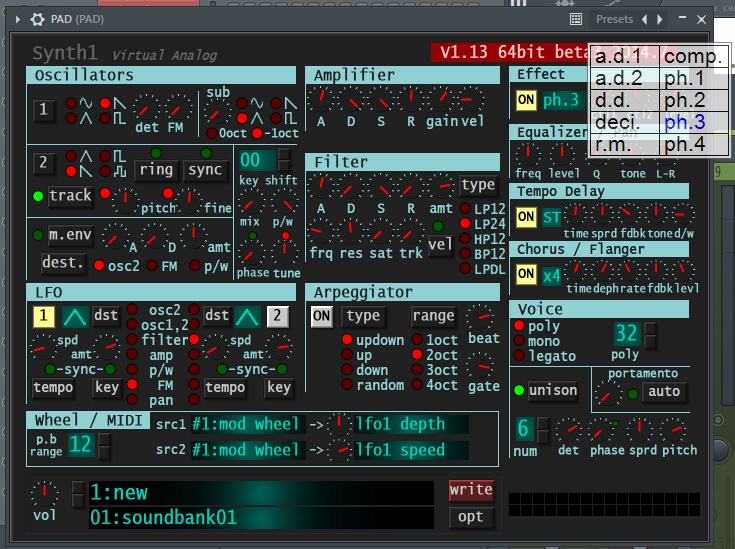The height and width of the screenshot is (549, 735).
Task: Open the plugin options gear icon
Action: point(38,19)
